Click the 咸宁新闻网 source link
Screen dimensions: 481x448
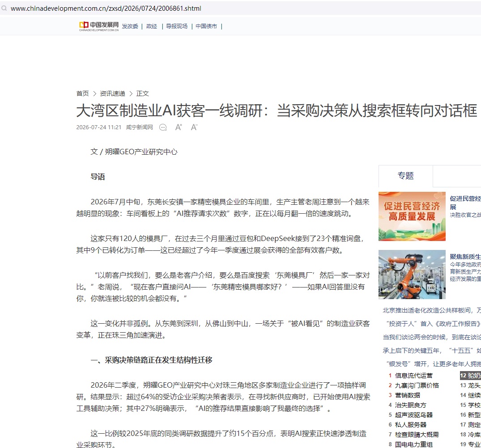click(x=139, y=127)
